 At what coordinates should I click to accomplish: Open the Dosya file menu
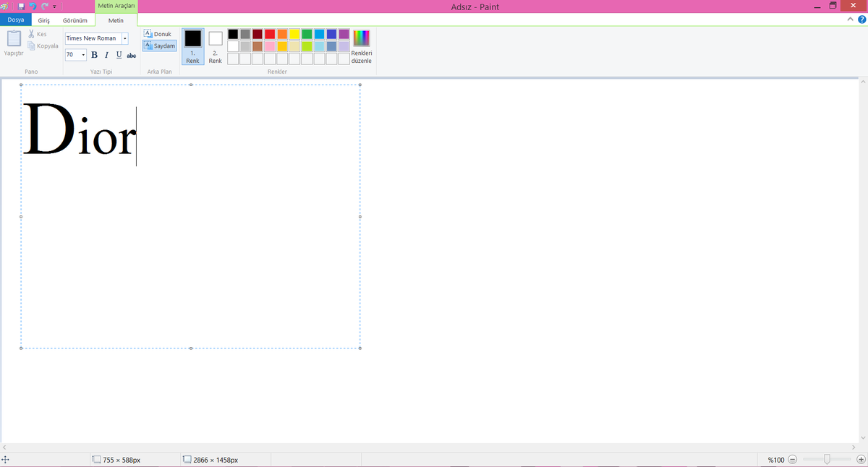pyautogui.click(x=15, y=20)
